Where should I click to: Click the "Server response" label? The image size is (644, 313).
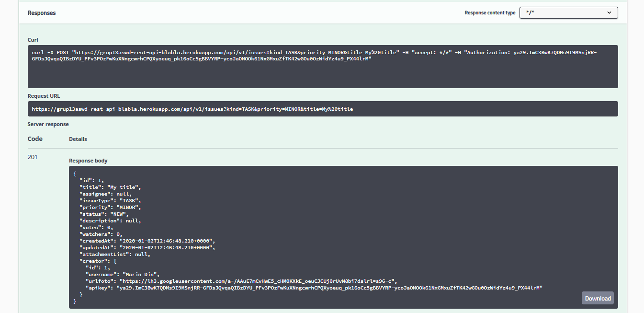coord(48,124)
